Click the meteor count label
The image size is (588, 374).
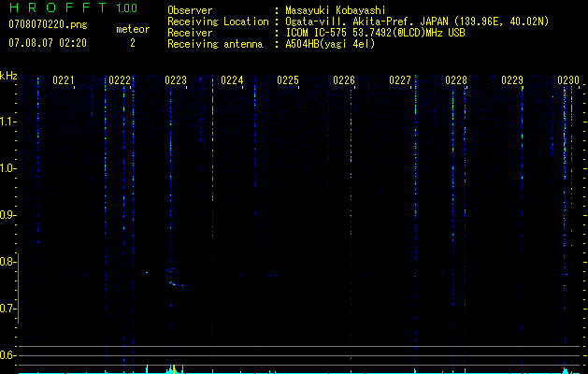pos(133,29)
